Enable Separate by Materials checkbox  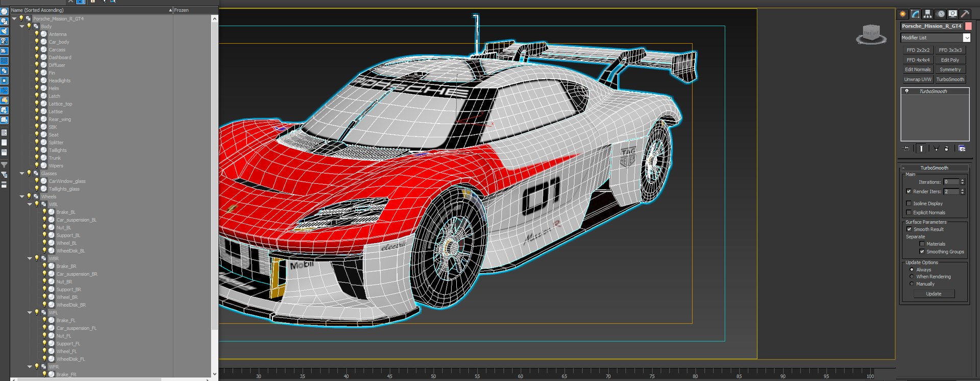pos(922,244)
